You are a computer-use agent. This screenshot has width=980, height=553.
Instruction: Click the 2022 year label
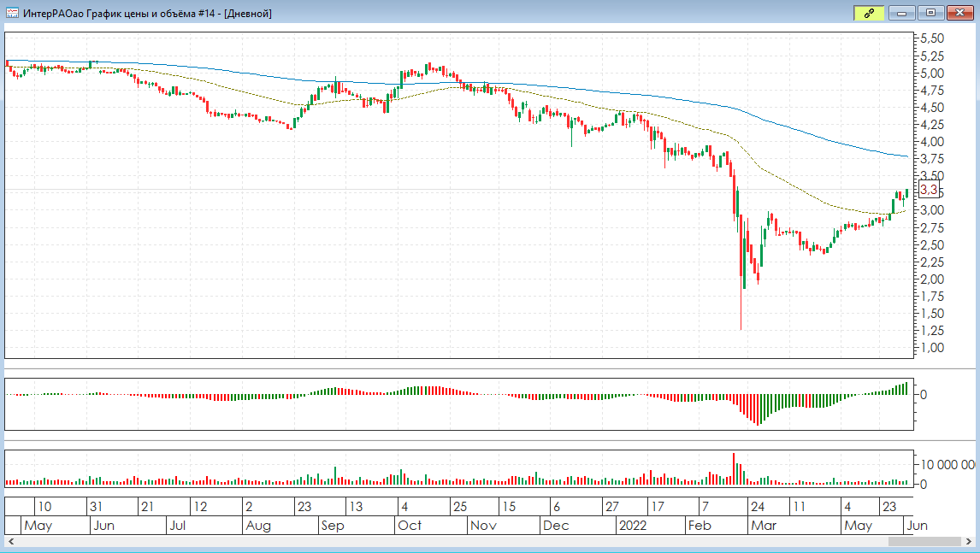[633, 526]
